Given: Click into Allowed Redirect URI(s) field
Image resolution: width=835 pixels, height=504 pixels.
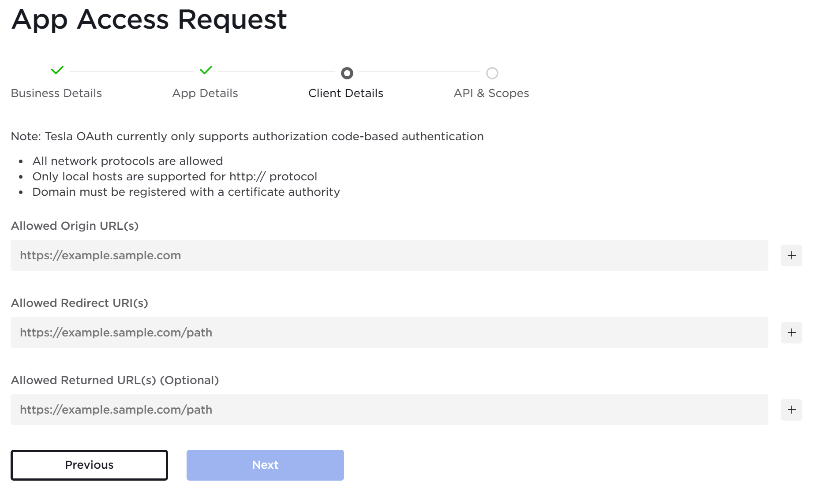Looking at the screenshot, I should click(x=389, y=332).
